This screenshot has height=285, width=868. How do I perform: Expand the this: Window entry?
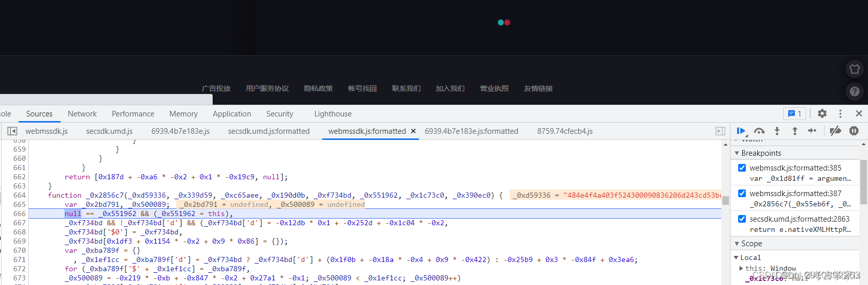pyautogui.click(x=741, y=268)
